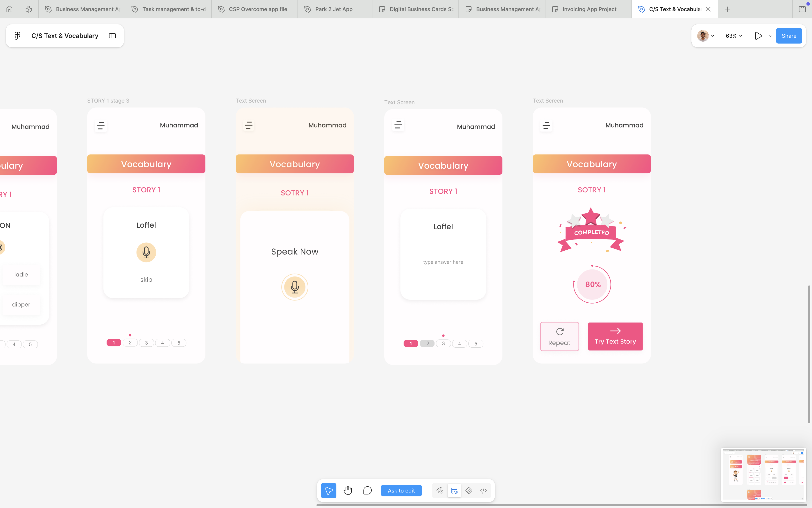This screenshot has height=508, width=812.
Task: Click the Ask to edit button
Action: tap(401, 491)
